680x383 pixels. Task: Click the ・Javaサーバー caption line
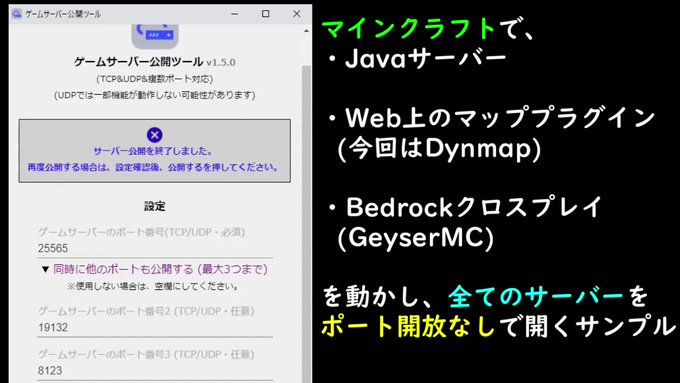417,58
